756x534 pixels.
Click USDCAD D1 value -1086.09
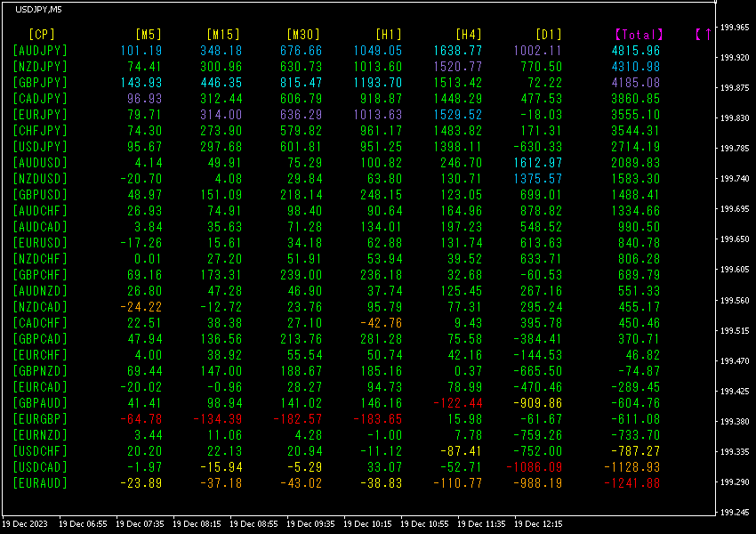pos(534,467)
